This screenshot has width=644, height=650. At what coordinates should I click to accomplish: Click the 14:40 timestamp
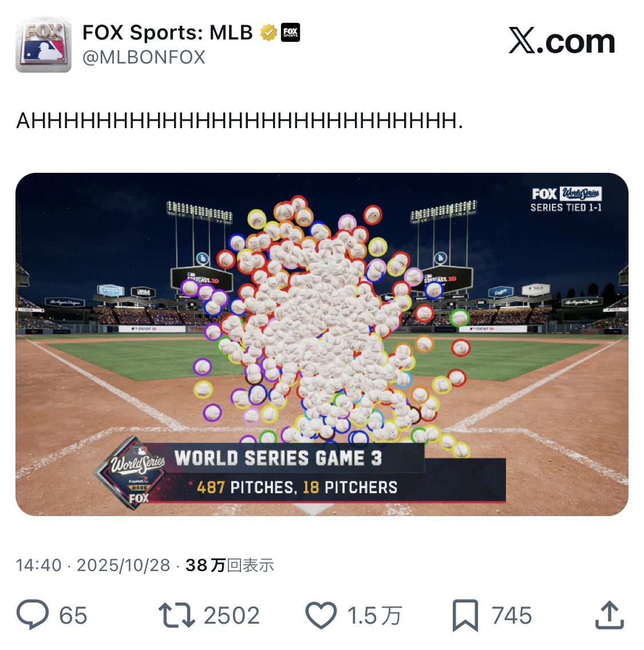coord(39,565)
